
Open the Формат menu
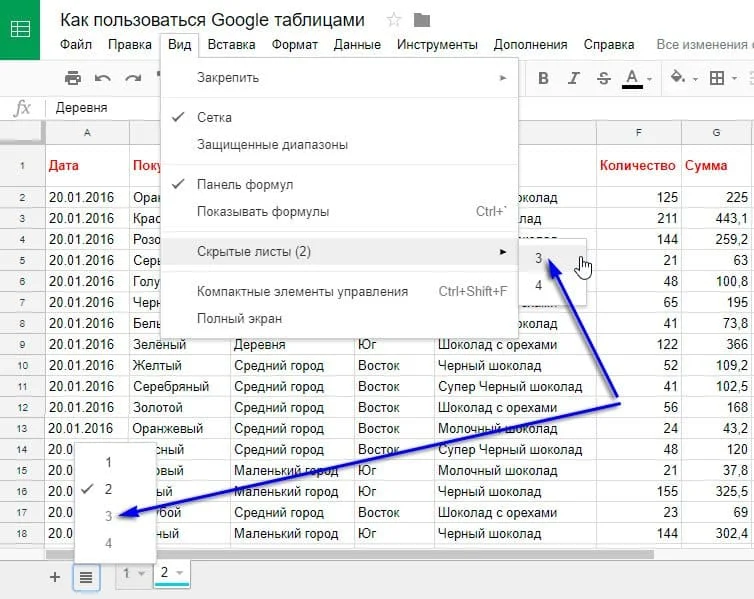294,45
